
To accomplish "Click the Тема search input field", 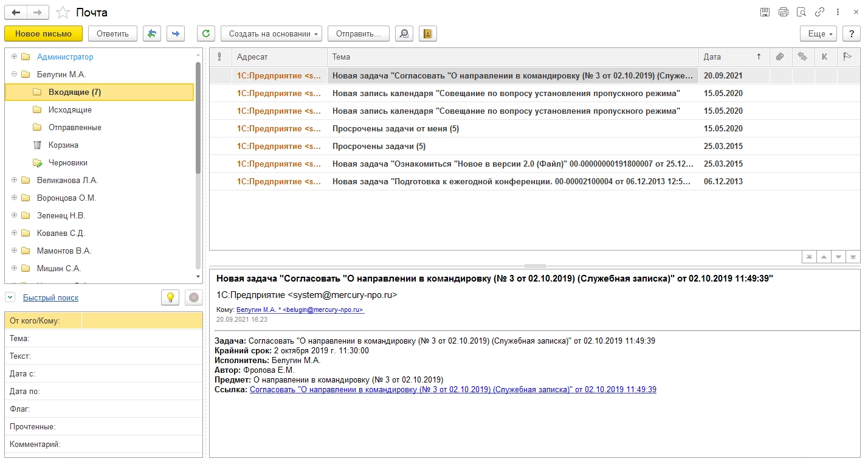I will [x=142, y=338].
